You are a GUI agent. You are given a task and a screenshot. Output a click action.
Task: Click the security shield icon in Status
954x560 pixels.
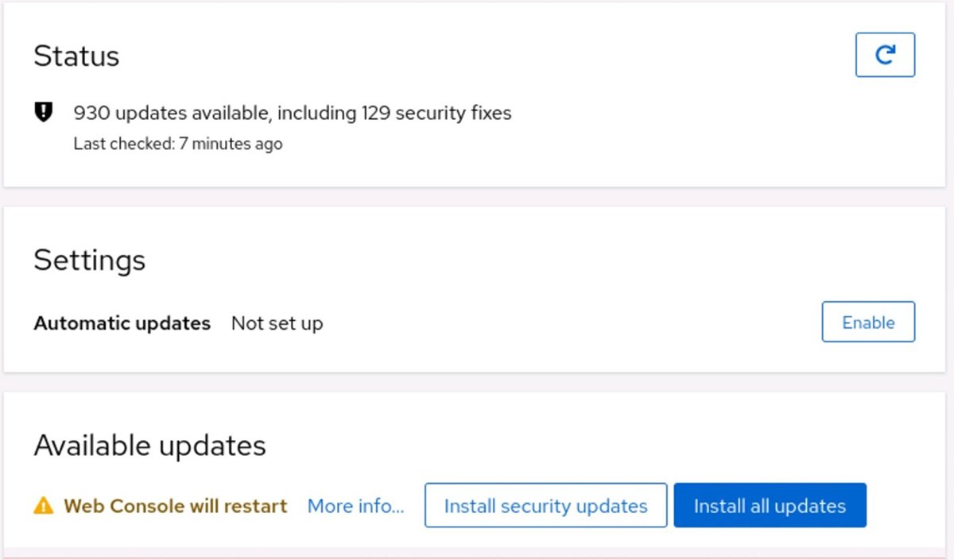(43, 113)
